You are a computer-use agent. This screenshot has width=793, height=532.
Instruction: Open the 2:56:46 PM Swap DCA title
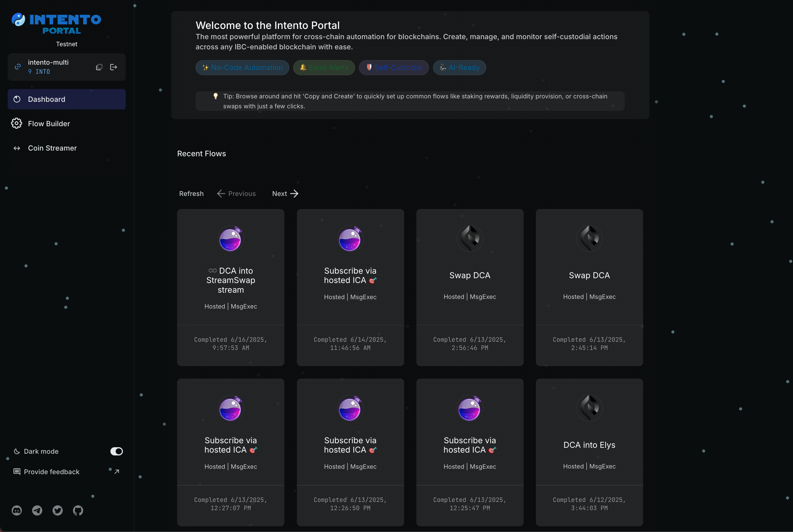point(470,276)
